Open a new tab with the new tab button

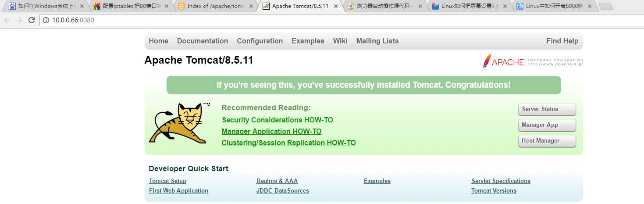pos(605,6)
